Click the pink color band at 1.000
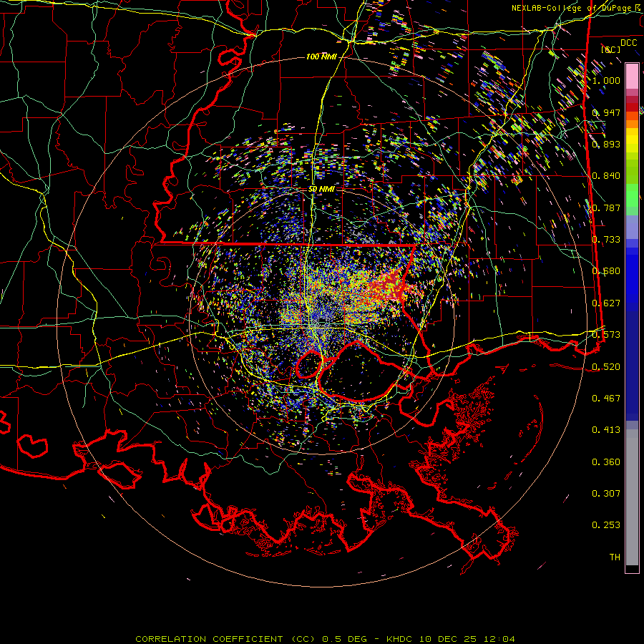 click(x=632, y=77)
